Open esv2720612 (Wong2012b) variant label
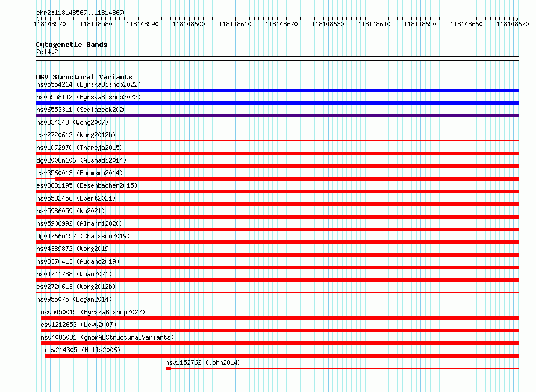The height and width of the screenshot is (392, 536). point(76,135)
